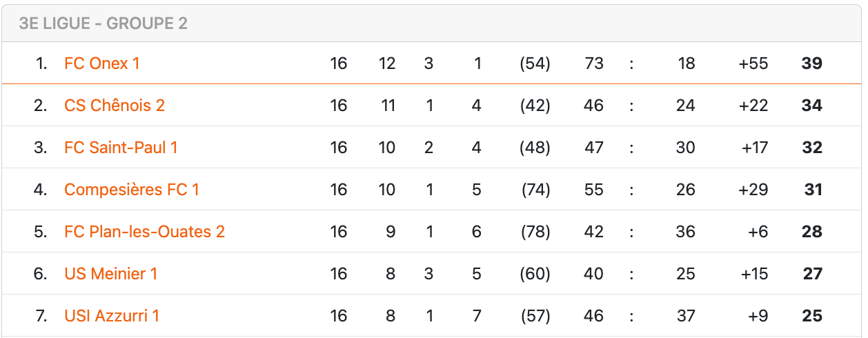The height and width of the screenshot is (338, 868).
Task: Click the rank number 7. beside USI Azzurri
Action: coord(41,316)
